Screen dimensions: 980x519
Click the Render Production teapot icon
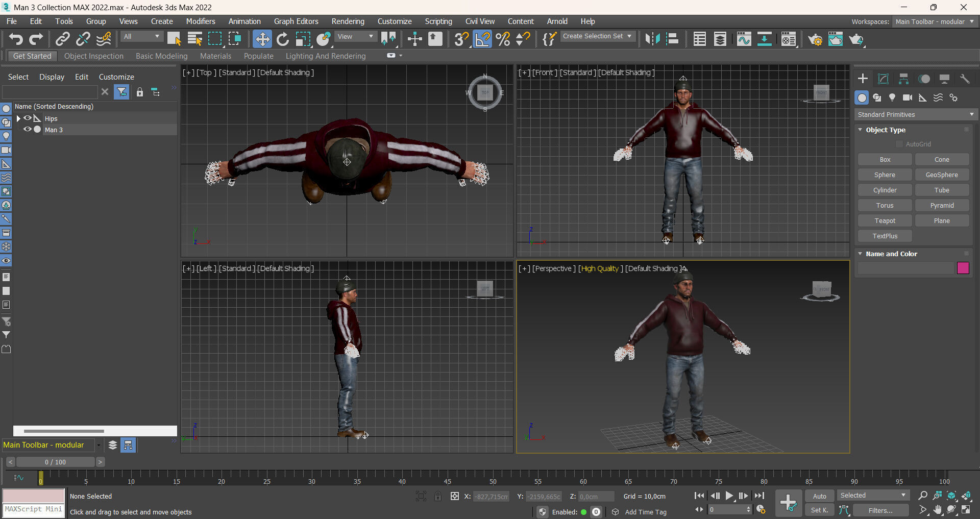pos(856,39)
